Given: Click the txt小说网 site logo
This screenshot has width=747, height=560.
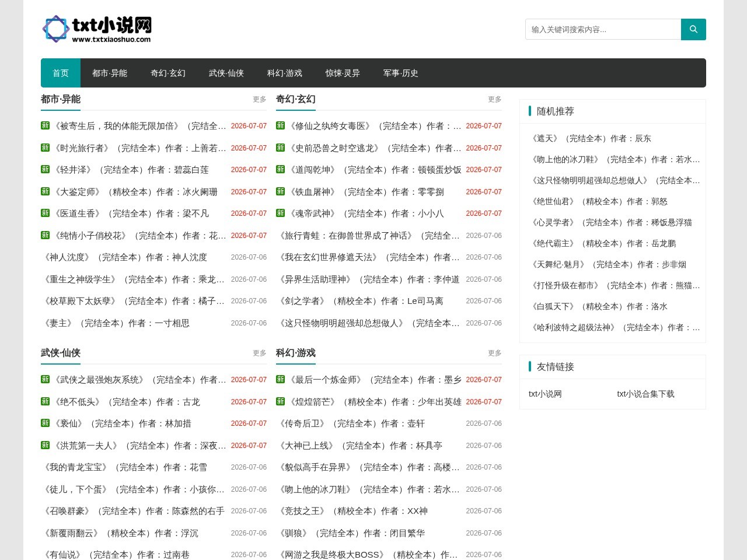Looking at the screenshot, I should [97, 29].
